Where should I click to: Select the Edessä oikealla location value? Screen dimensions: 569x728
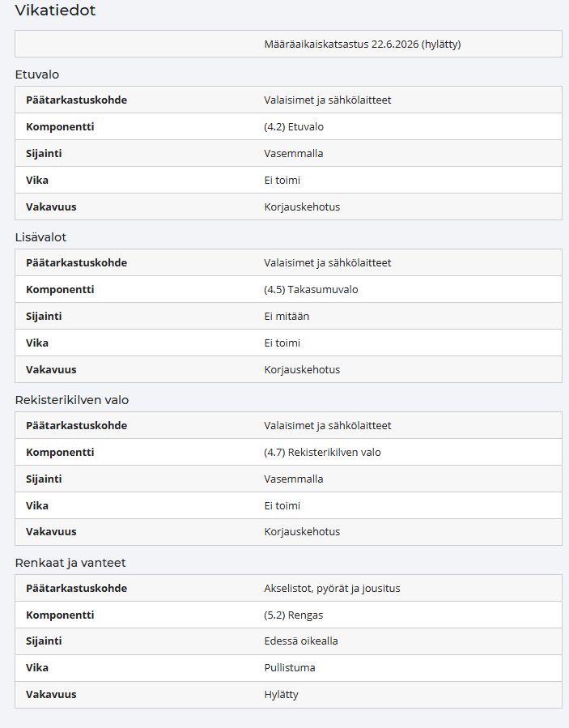(301, 641)
